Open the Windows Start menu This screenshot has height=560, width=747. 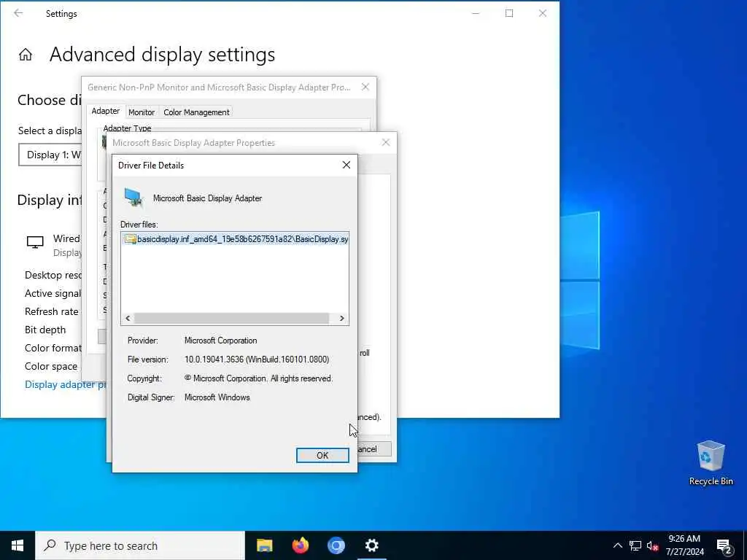click(x=18, y=545)
